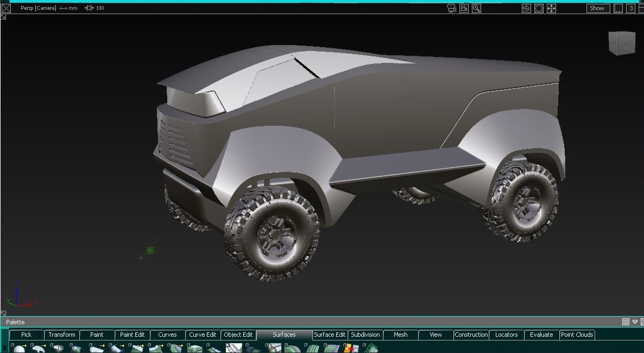Click the track view four-arrow icon
The image size is (644, 353).
click(x=551, y=8)
